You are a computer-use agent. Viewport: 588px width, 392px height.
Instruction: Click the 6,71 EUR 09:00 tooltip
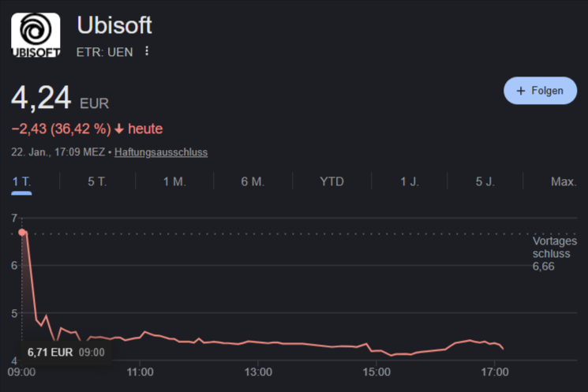(x=66, y=353)
